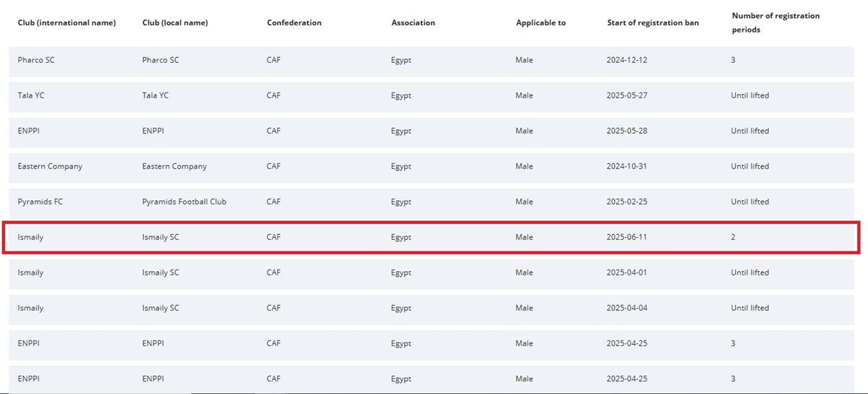Select the Applicable to column header

[x=540, y=22]
